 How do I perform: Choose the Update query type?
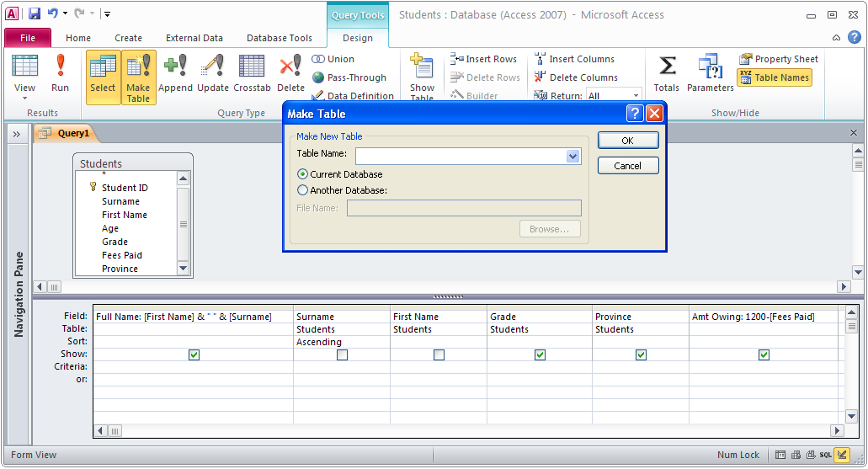212,73
